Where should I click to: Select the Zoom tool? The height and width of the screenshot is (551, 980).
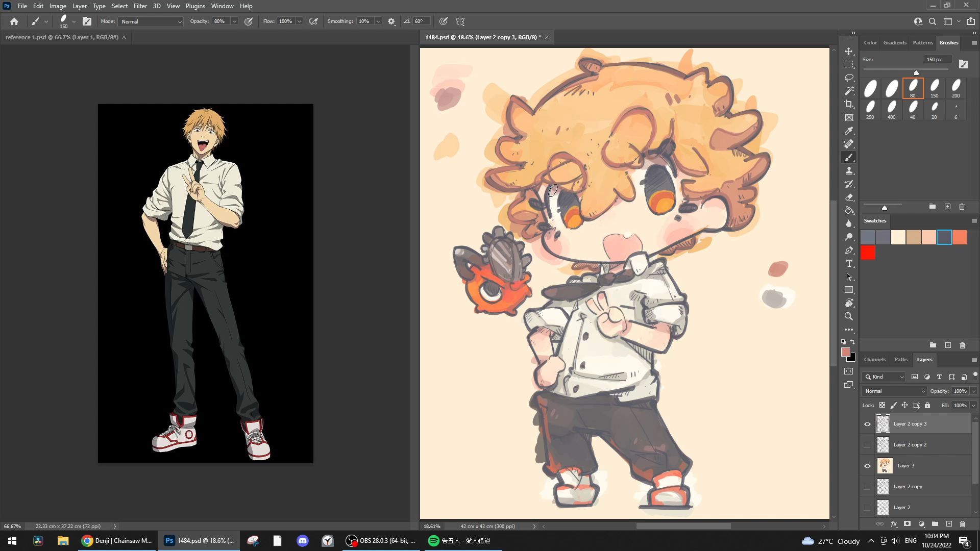849,316
